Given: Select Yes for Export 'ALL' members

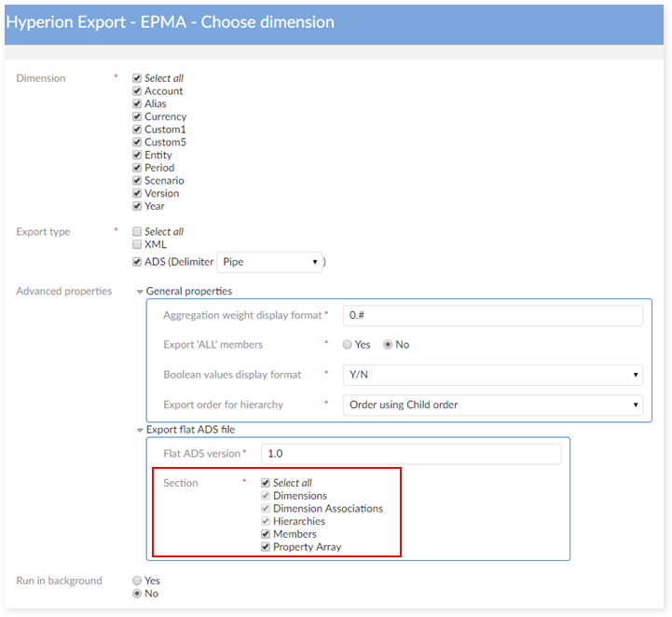Looking at the screenshot, I should 348,345.
